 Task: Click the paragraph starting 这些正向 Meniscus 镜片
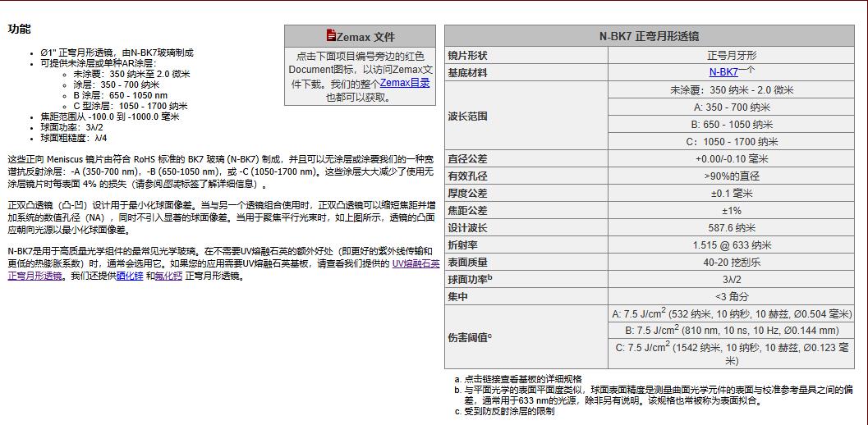pos(222,171)
